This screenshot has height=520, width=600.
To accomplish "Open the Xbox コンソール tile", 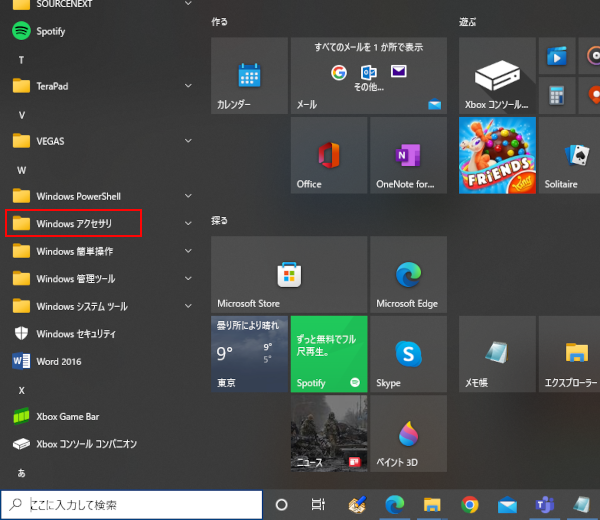I will pyautogui.click(x=497, y=76).
